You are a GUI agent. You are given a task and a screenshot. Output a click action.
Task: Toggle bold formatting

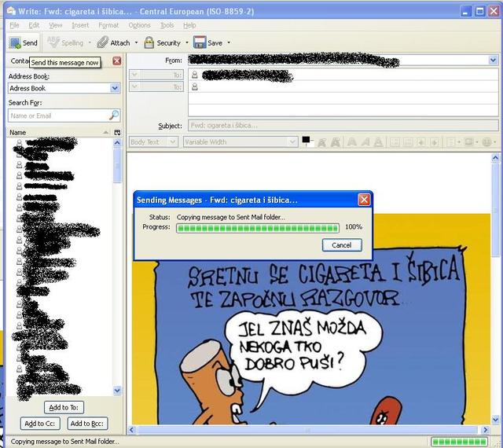click(352, 141)
